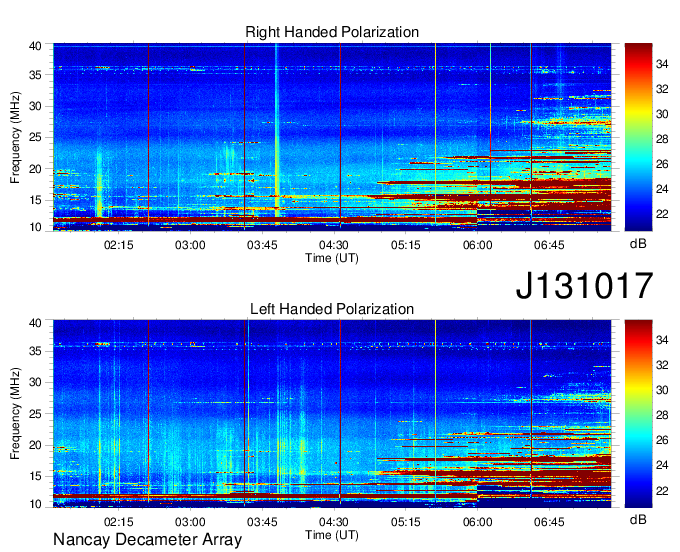Screen dimensions: 680x552
Task: Click the 32 dB mark on the Left Handed colorbar
Action: (662, 366)
